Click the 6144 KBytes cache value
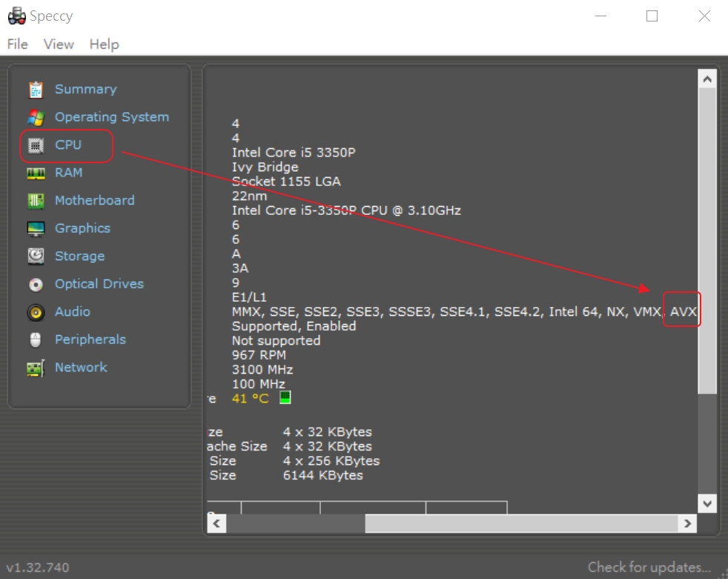 322,475
